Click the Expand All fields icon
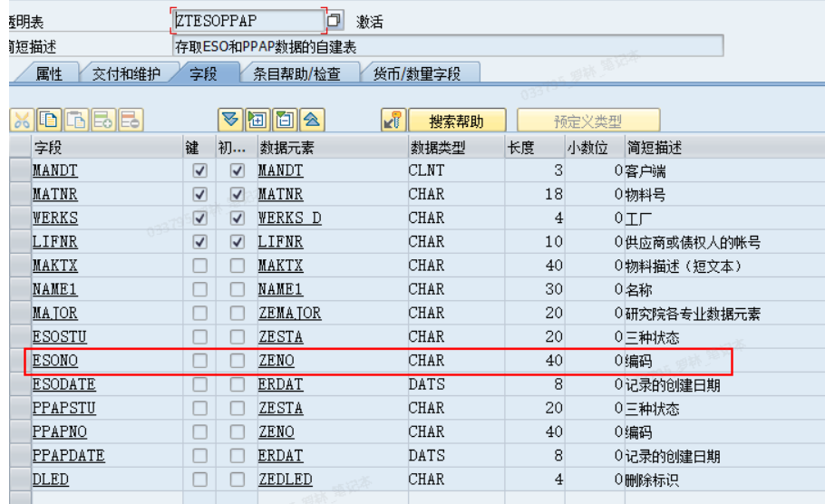The image size is (825, 504). [257, 121]
